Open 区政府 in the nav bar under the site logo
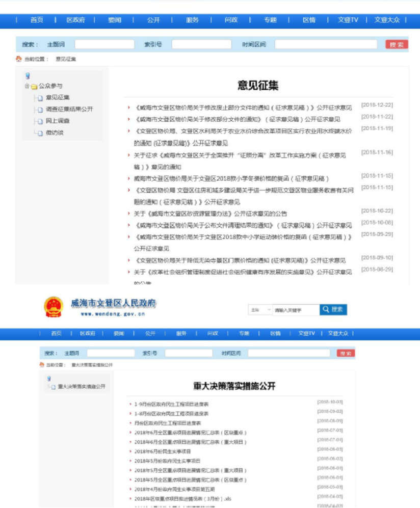 tap(87, 333)
